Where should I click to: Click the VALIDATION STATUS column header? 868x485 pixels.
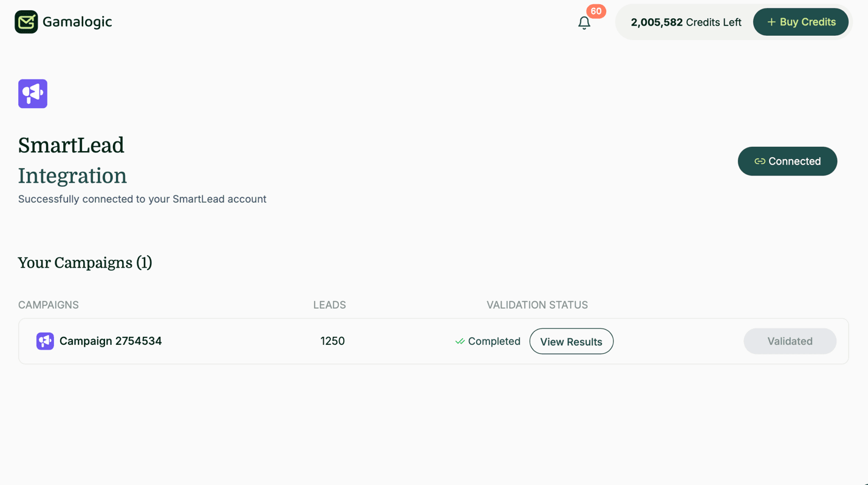(537, 305)
